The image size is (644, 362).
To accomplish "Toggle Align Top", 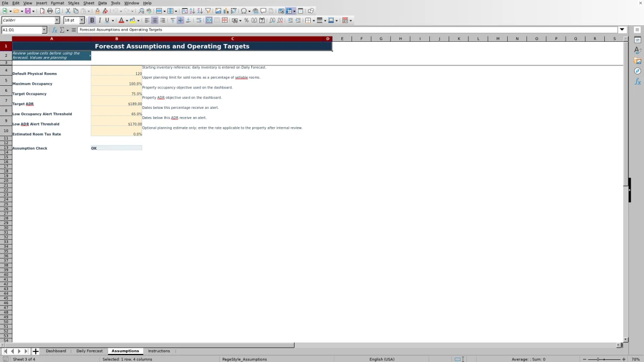I will point(173,20).
